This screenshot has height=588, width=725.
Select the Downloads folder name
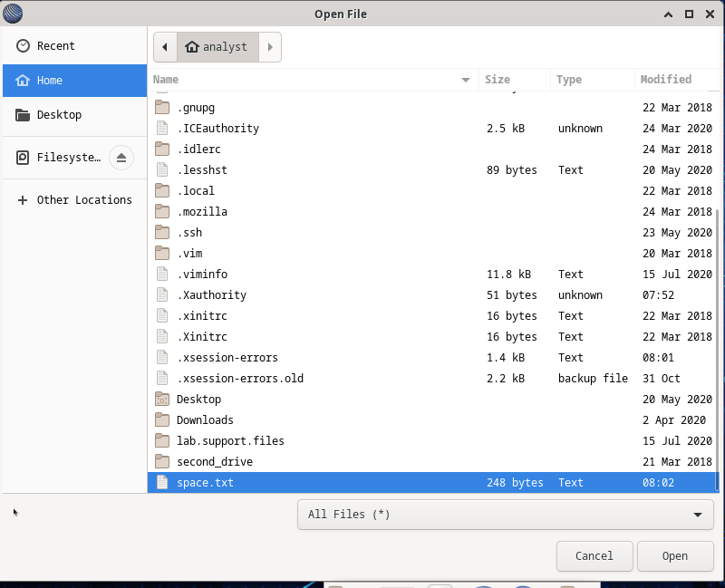click(205, 419)
